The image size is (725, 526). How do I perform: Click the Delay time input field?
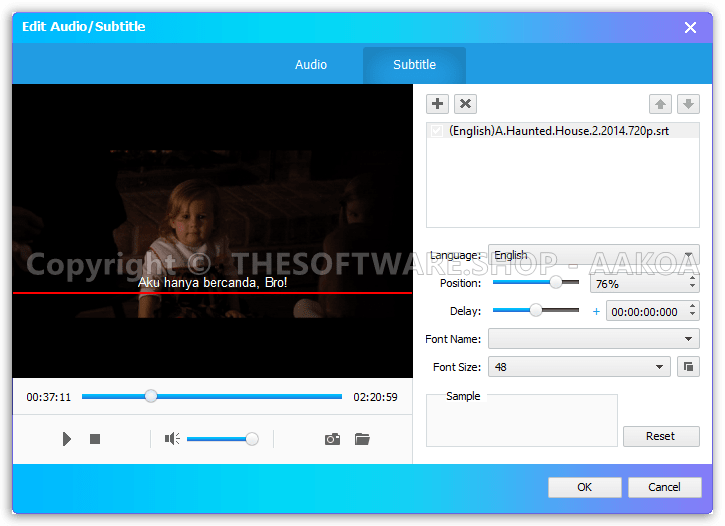(644, 312)
